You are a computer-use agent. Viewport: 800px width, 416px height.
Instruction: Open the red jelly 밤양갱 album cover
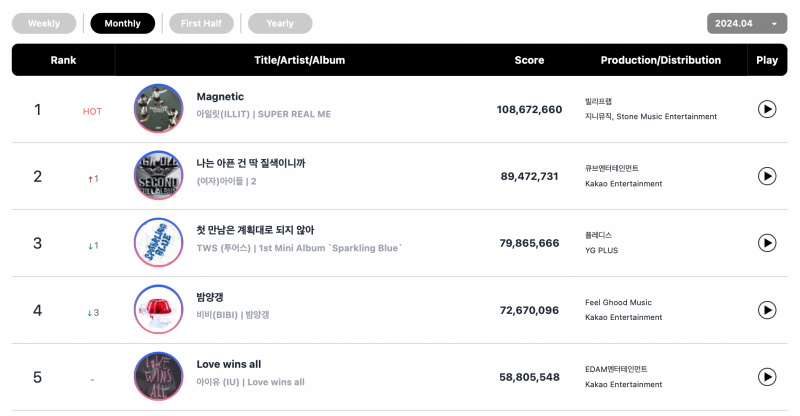158,309
